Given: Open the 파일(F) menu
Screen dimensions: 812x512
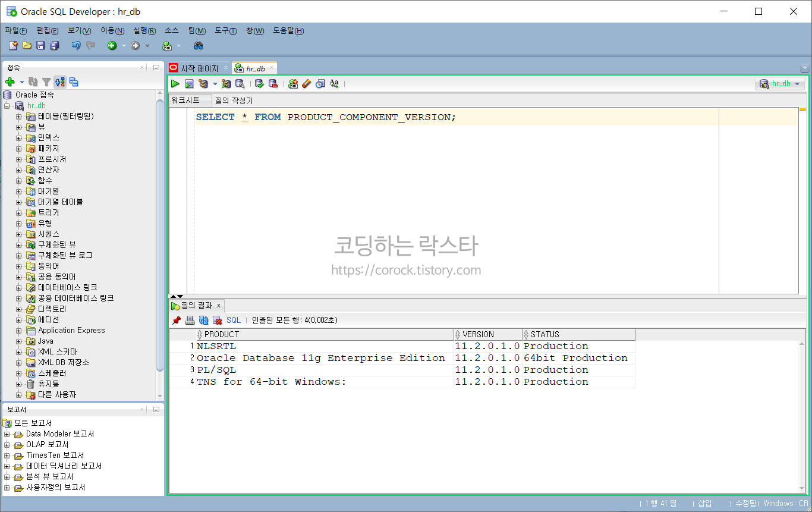Looking at the screenshot, I should [16, 31].
